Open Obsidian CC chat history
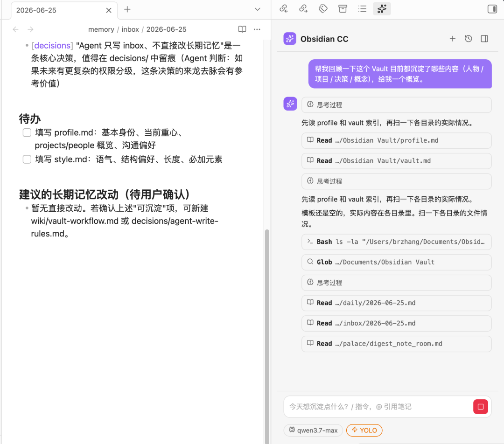 pyautogui.click(x=469, y=39)
